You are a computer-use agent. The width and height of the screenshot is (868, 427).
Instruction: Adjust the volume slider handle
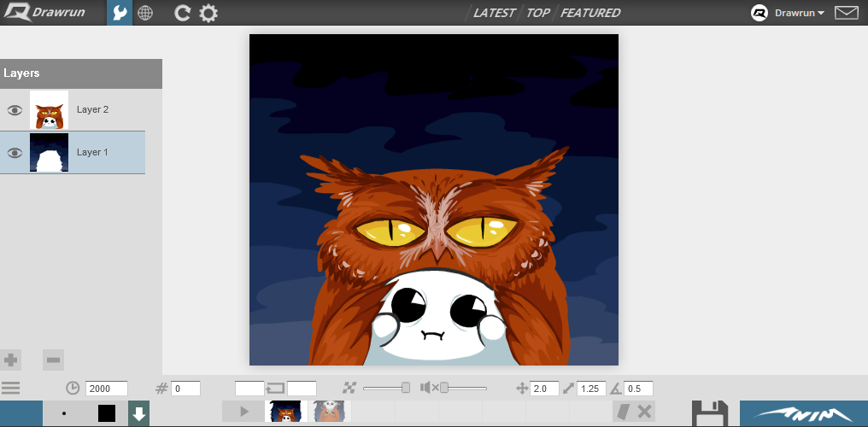click(x=444, y=388)
